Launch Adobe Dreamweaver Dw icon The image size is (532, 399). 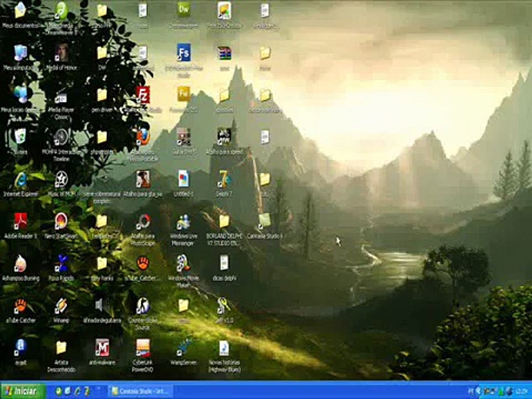(183, 9)
